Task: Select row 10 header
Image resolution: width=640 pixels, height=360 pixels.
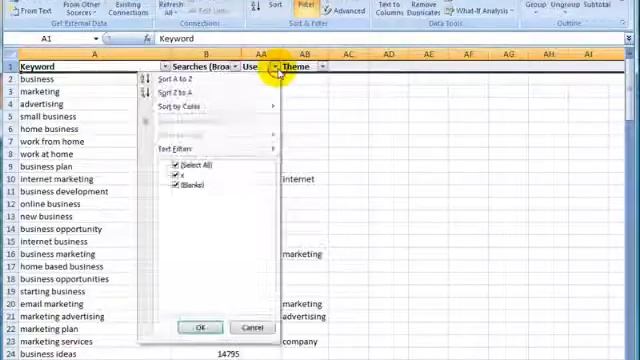Action: coord(11,179)
